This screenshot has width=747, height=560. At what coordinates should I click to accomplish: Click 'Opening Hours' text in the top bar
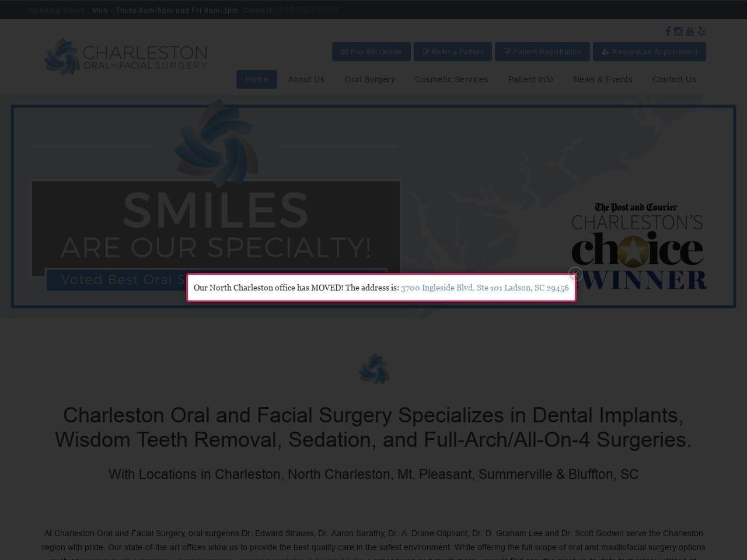tap(57, 10)
